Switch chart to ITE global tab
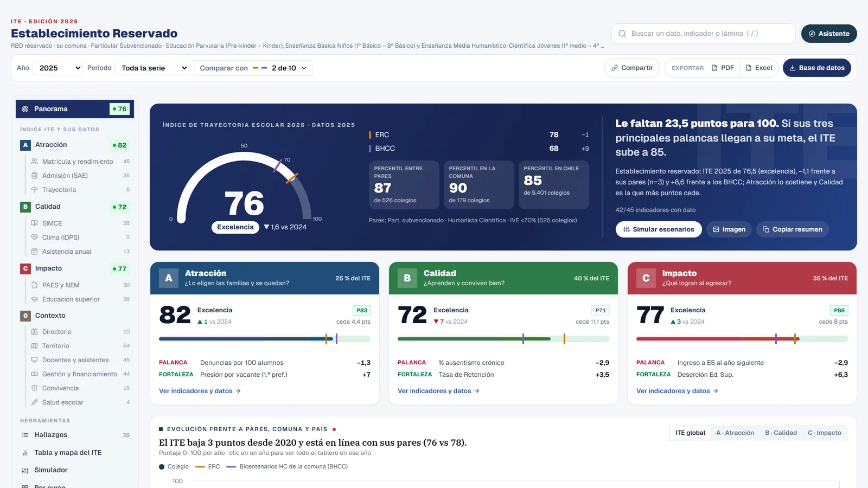The image size is (868, 488). click(690, 433)
